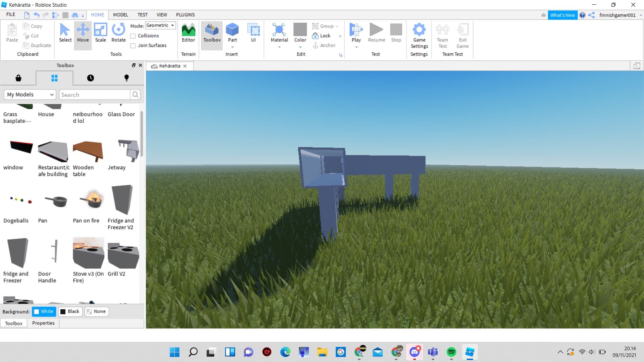Expand the Color dropdown arrow
The height and width of the screenshot is (362, 644).
click(300, 47)
